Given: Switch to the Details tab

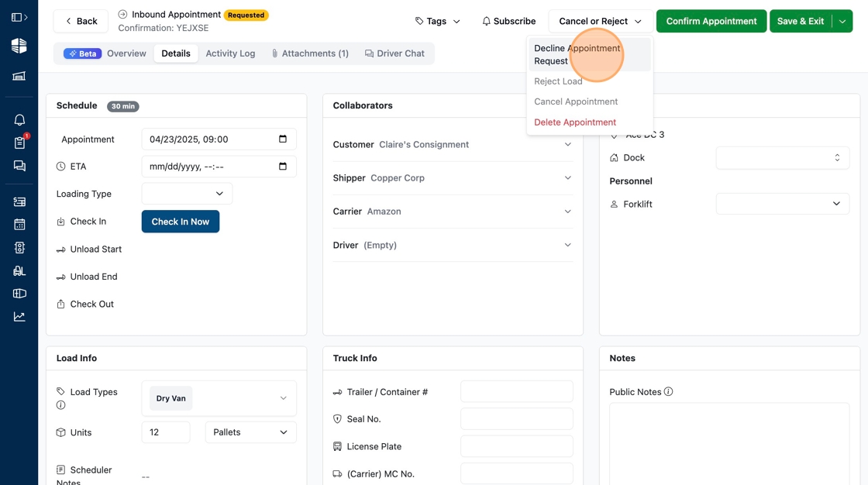Looking at the screenshot, I should (176, 53).
